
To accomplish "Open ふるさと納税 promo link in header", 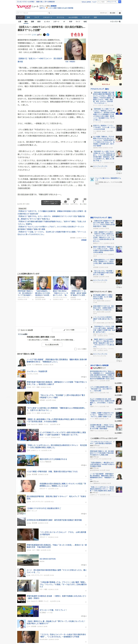I will (60, 8).
